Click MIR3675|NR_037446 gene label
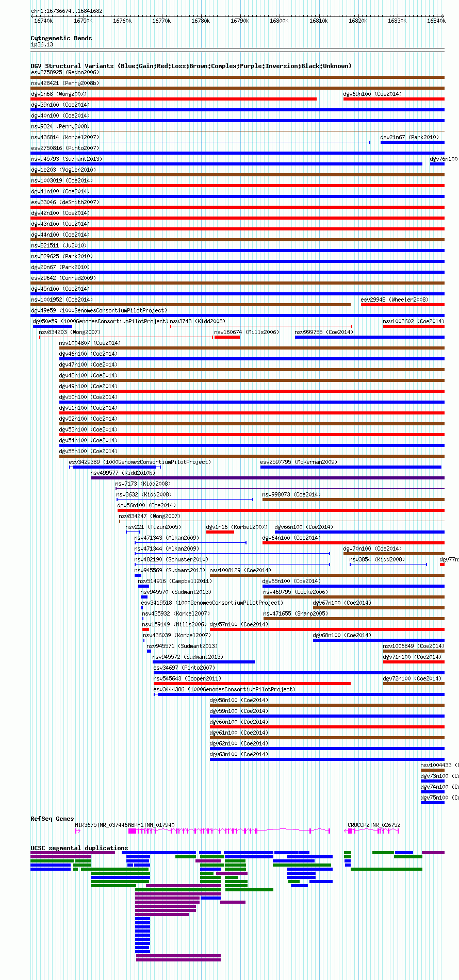Viewport: 459px width, 980px height. click(101, 825)
